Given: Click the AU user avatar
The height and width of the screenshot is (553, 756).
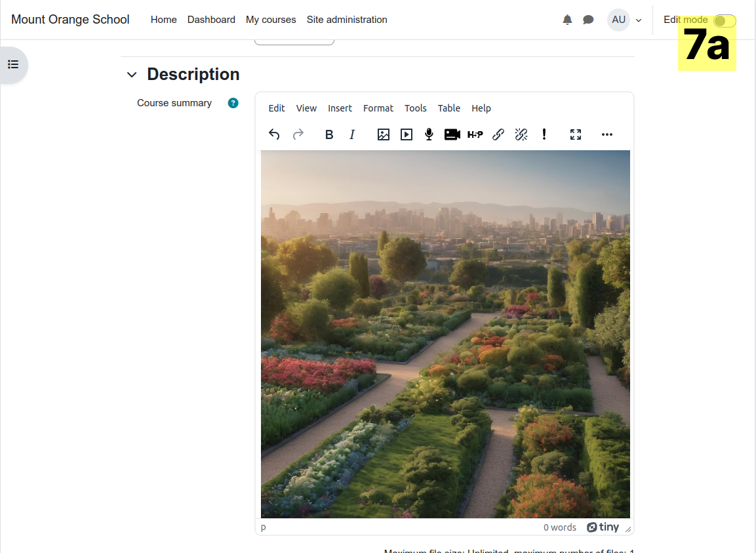Looking at the screenshot, I should click(x=618, y=20).
